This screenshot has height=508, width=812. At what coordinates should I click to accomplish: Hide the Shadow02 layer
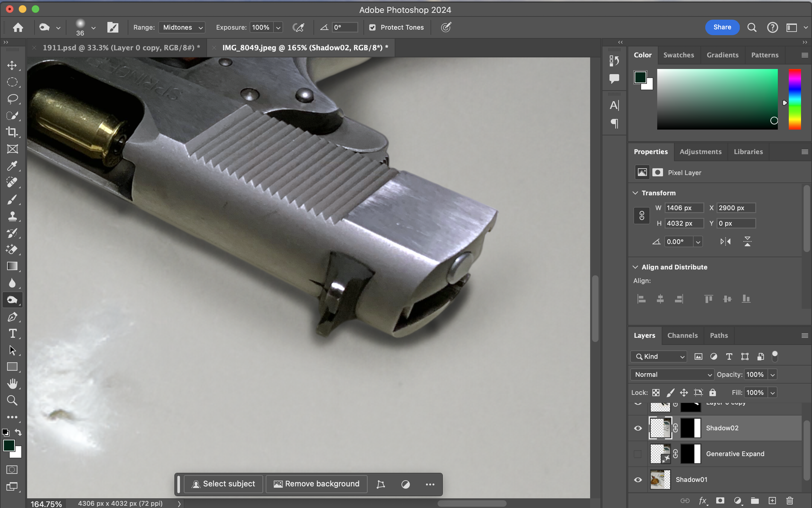coord(638,428)
